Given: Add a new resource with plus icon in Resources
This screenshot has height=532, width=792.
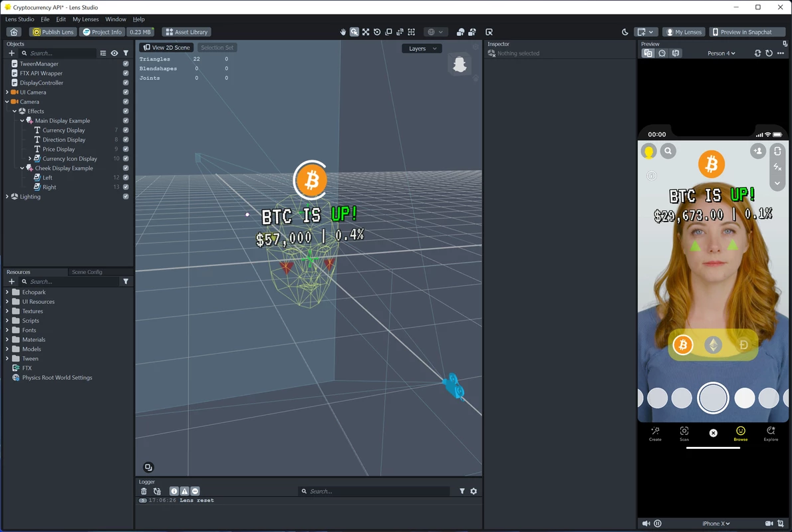Looking at the screenshot, I should click(x=11, y=281).
